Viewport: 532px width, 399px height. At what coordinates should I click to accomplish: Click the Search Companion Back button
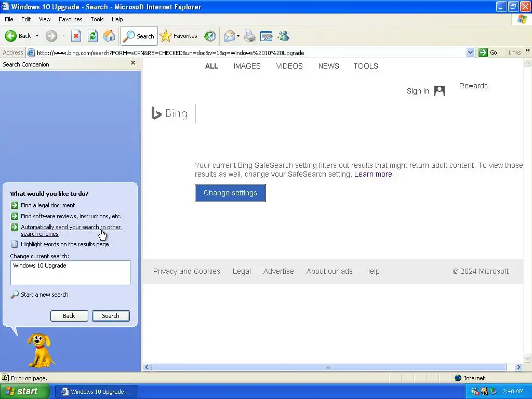coord(69,316)
